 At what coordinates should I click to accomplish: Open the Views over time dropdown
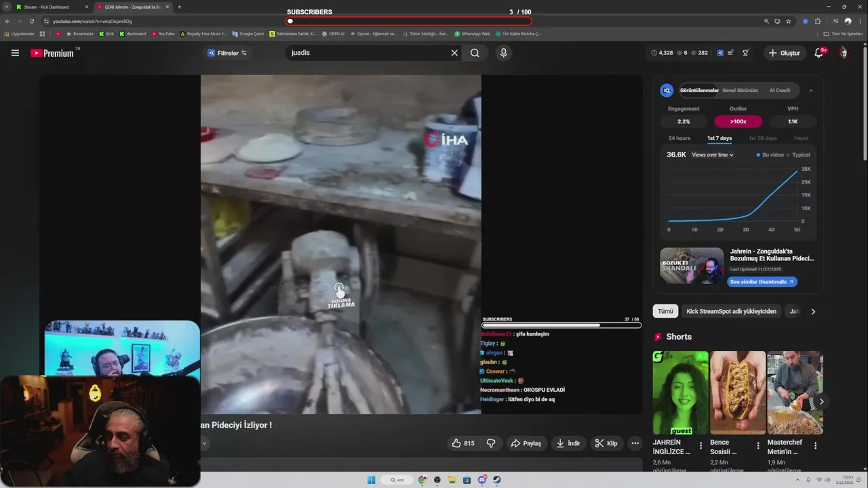click(713, 155)
